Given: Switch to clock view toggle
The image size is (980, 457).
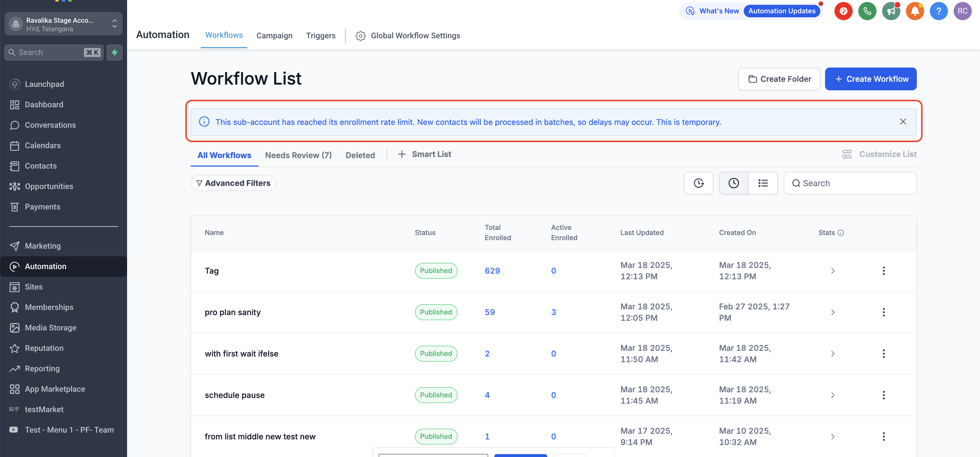Looking at the screenshot, I should click(x=734, y=183).
